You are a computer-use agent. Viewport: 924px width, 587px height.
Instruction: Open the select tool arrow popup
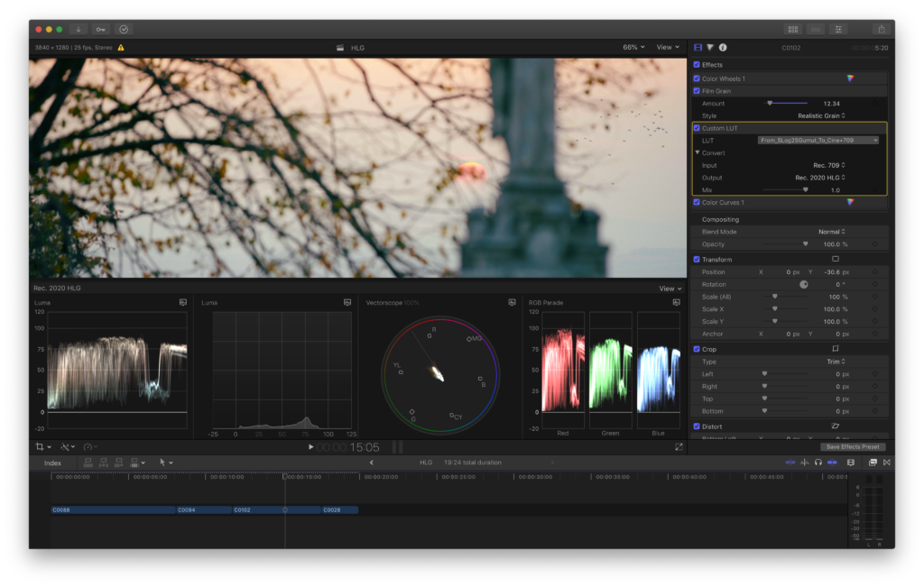pyautogui.click(x=166, y=463)
